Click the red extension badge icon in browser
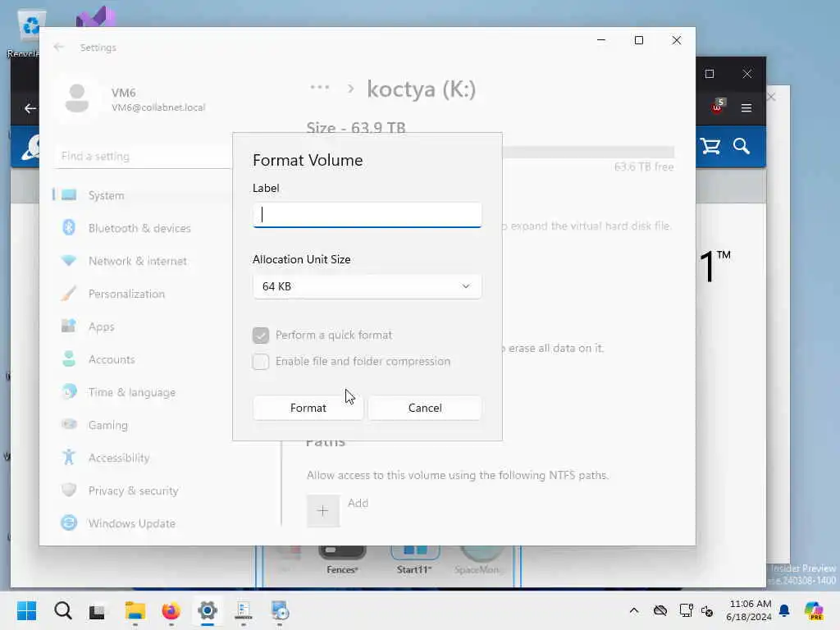 (x=718, y=106)
